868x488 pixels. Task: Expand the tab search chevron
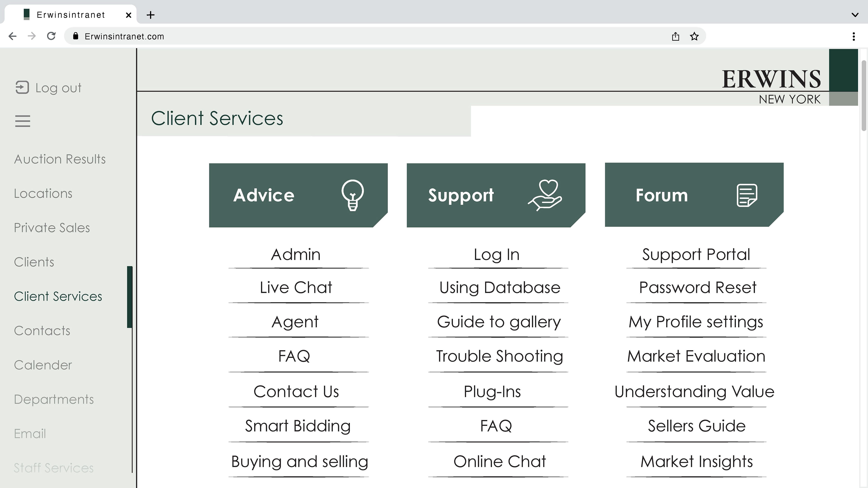pos(855,15)
